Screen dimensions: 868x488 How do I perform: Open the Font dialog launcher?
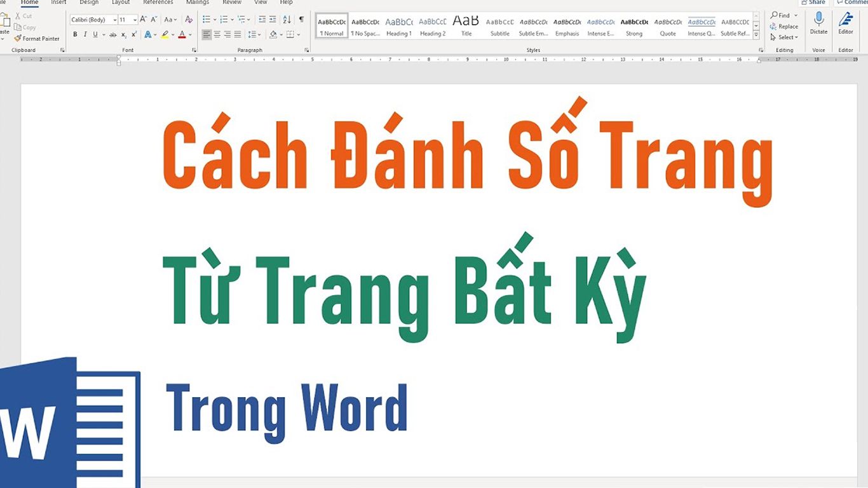click(x=194, y=50)
